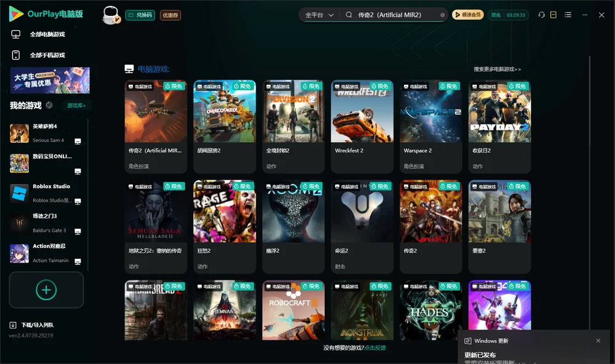
Task: Open the 传奇2 (Artificial MIR2) game card
Action: (x=156, y=126)
